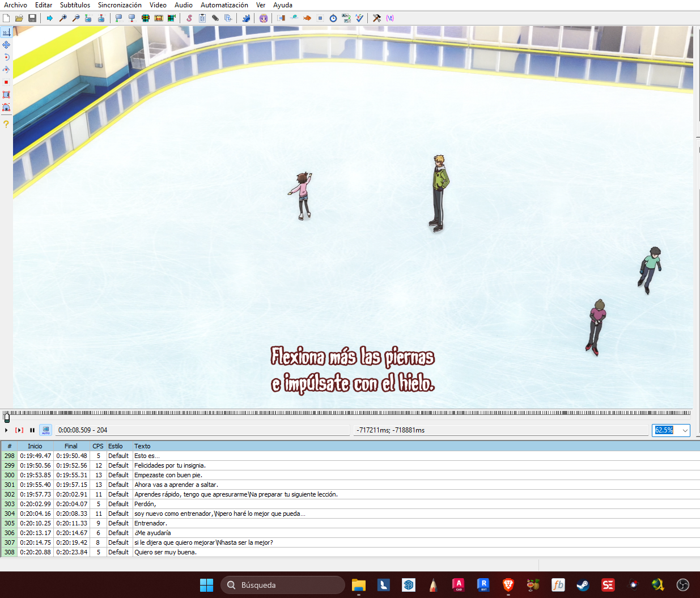The height and width of the screenshot is (598, 700).
Task: Open the Sincronización menu
Action: (120, 5)
